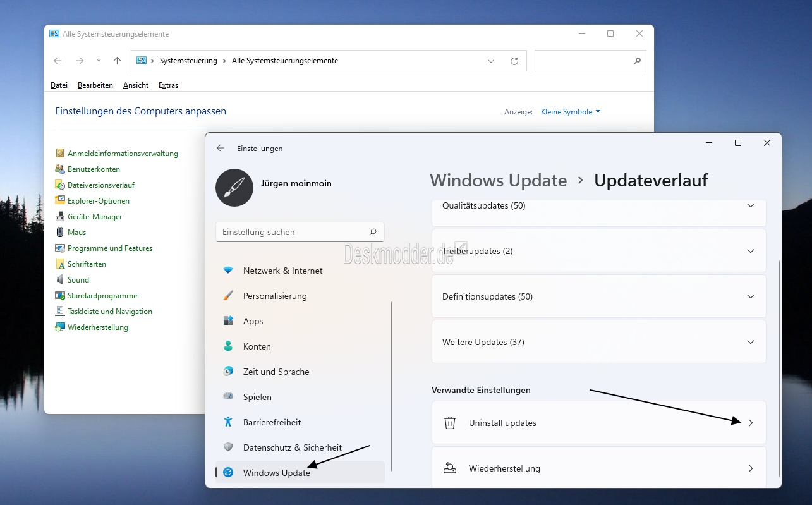The height and width of the screenshot is (505, 812).
Task: Click the Programme und Features icon
Action: (60, 248)
